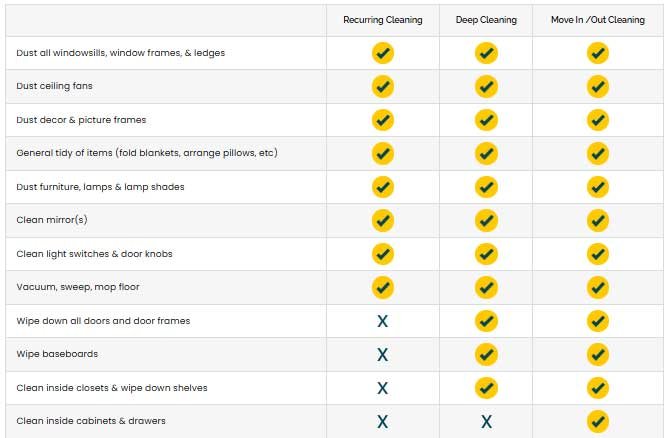Click Deep Cleaning X for cabinets & drawers
Viewport: 664px width, 438px height.
pos(487,421)
